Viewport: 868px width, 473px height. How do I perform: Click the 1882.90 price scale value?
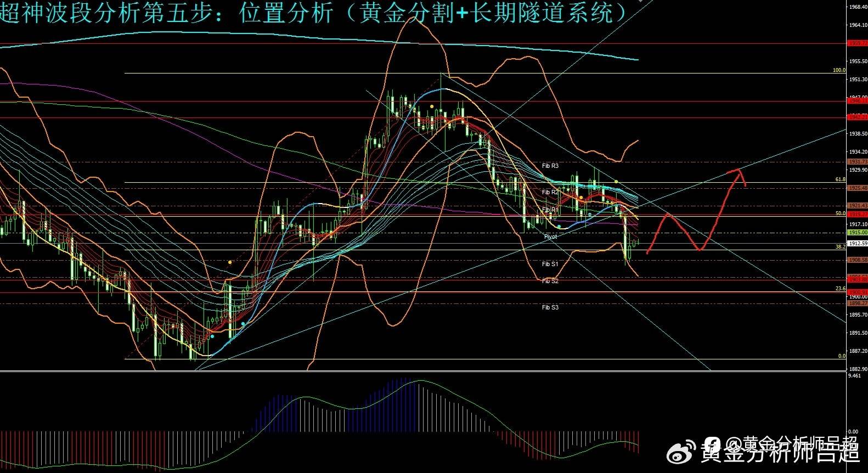pyautogui.click(x=858, y=369)
